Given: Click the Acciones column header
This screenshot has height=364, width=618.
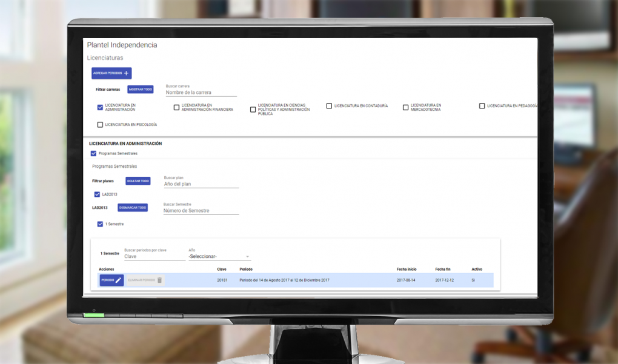Looking at the screenshot, I should tap(107, 270).
